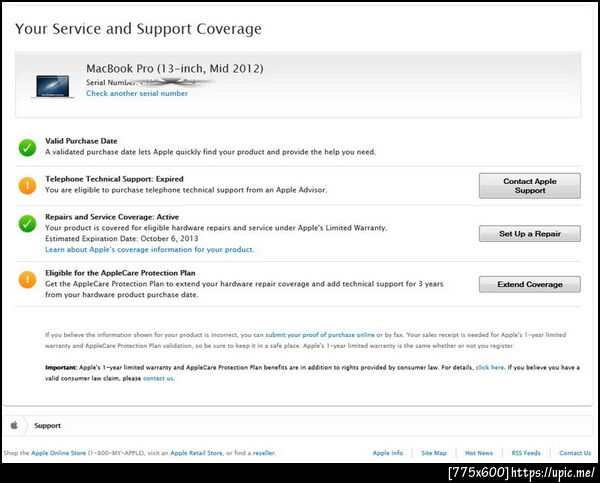Follow the click here consumer law link
The width and height of the screenshot is (600, 483).
(x=490, y=367)
